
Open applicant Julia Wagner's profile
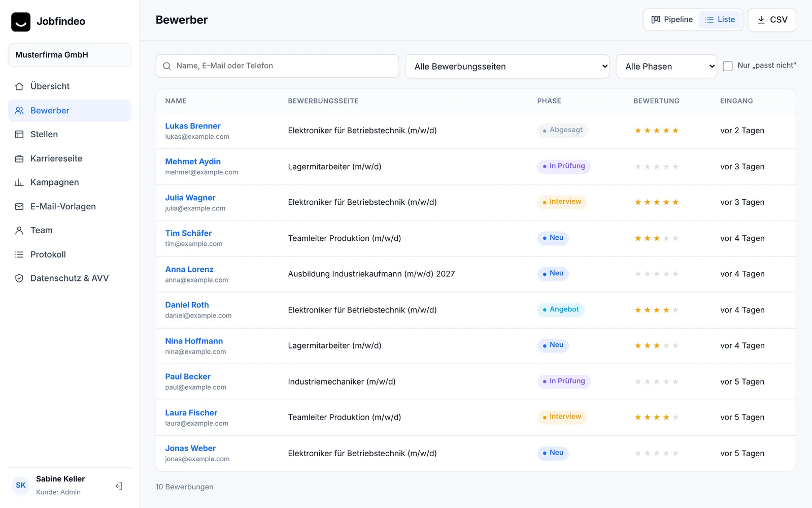pyautogui.click(x=190, y=198)
